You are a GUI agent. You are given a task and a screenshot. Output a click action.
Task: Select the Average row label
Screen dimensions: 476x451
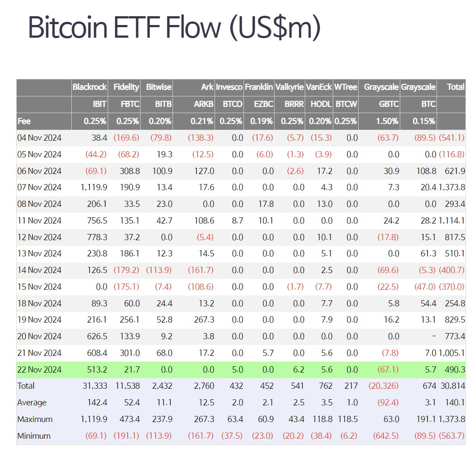coord(32,402)
